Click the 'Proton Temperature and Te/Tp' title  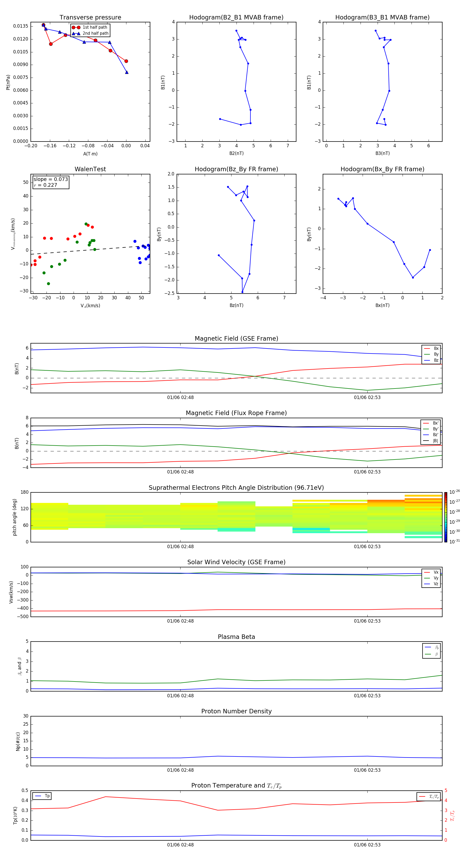236,786
